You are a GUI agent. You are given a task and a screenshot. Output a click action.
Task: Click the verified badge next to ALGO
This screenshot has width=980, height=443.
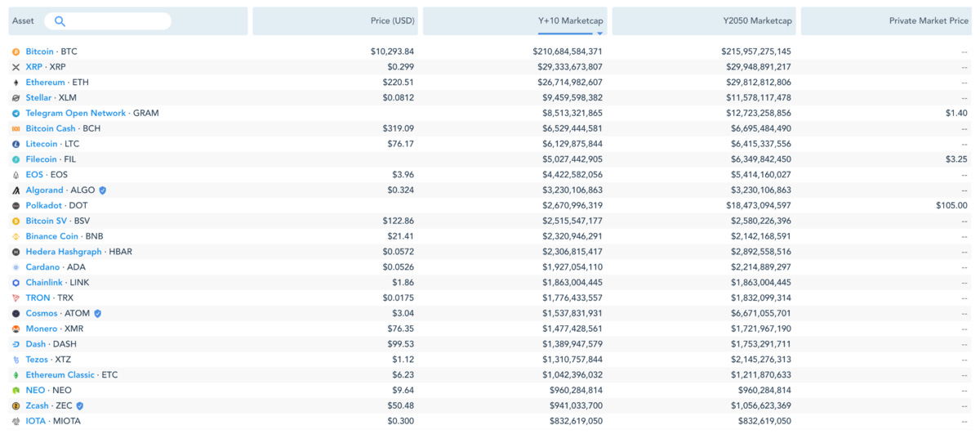102,190
